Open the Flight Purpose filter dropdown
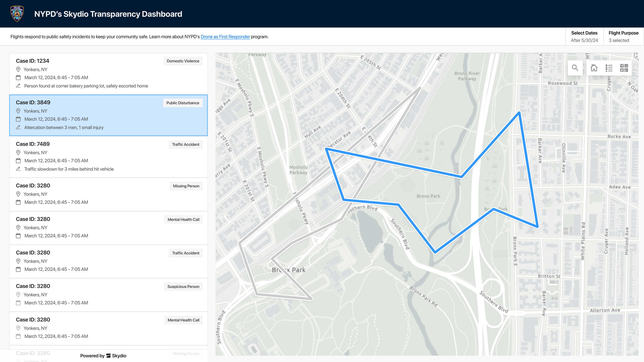 pyautogui.click(x=623, y=36)
